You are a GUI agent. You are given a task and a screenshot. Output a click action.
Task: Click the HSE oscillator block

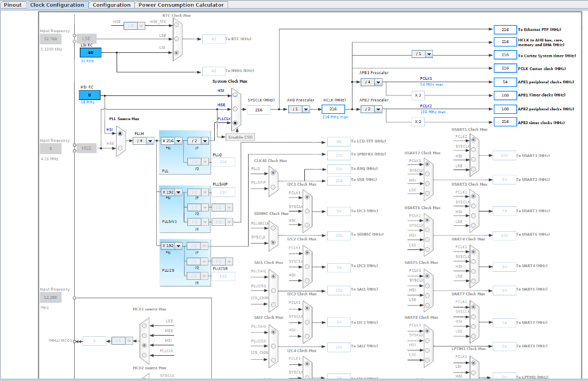(x=86, y=148)
